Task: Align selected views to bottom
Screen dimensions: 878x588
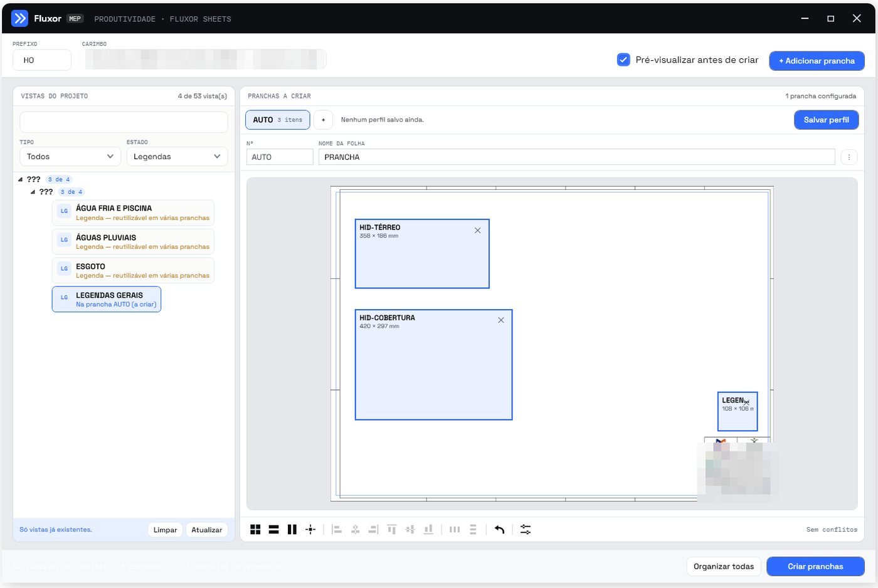Action: coord(428,530)
